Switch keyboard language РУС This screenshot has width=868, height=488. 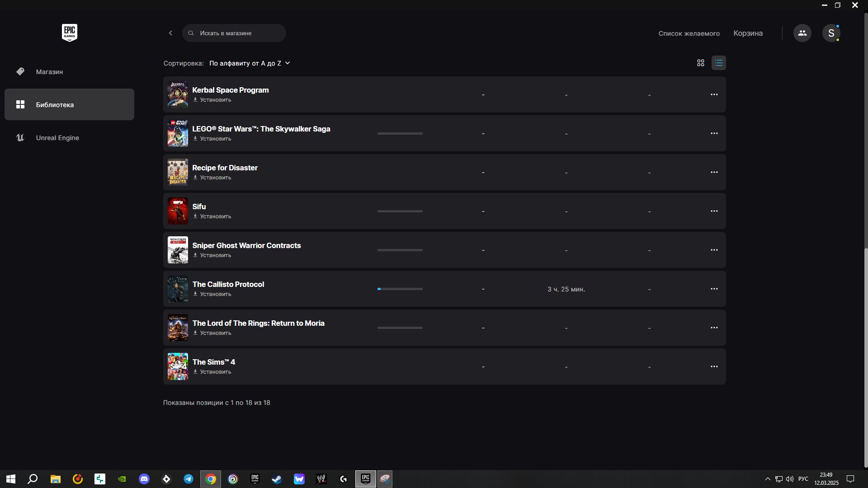coord(803,479)
